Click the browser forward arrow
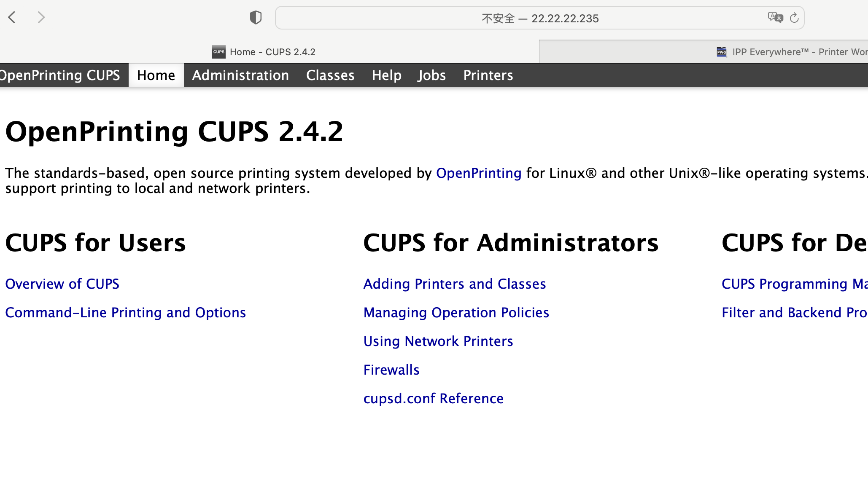This screenshot has height=488, width=868. coord(41,17)
